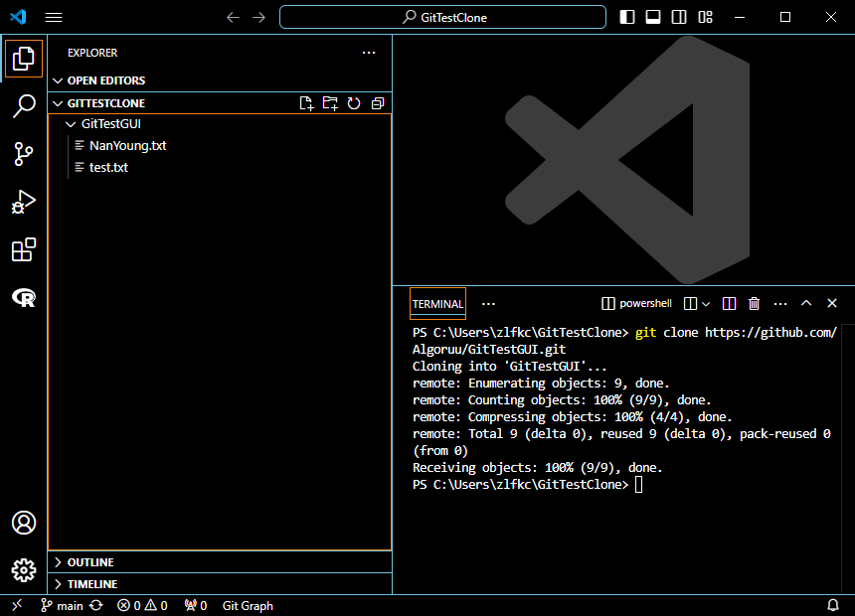Toggle the primary side bar layout button

click(x=627, y=17)
